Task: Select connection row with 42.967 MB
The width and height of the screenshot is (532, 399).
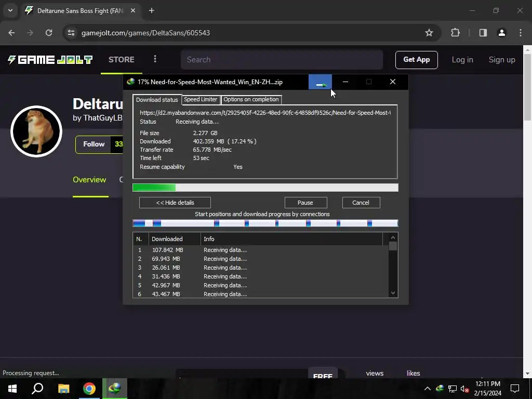Action: 261,285
